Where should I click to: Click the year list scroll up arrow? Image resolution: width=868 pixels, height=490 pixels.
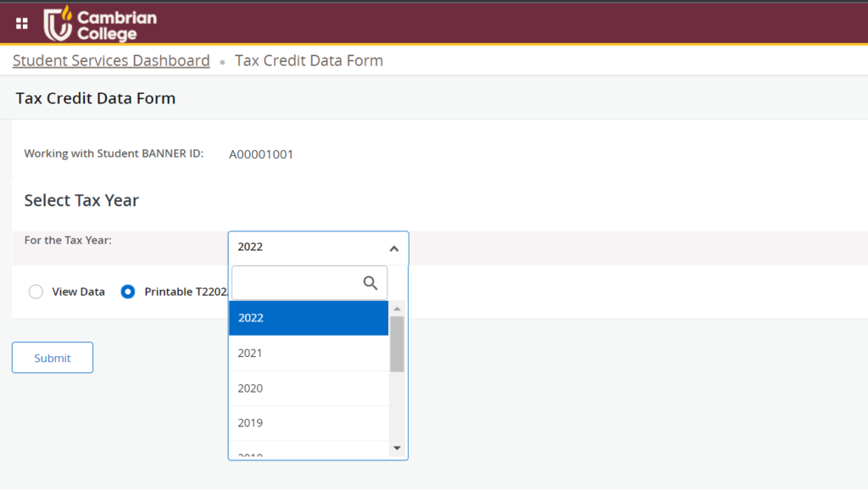[397, 309]
